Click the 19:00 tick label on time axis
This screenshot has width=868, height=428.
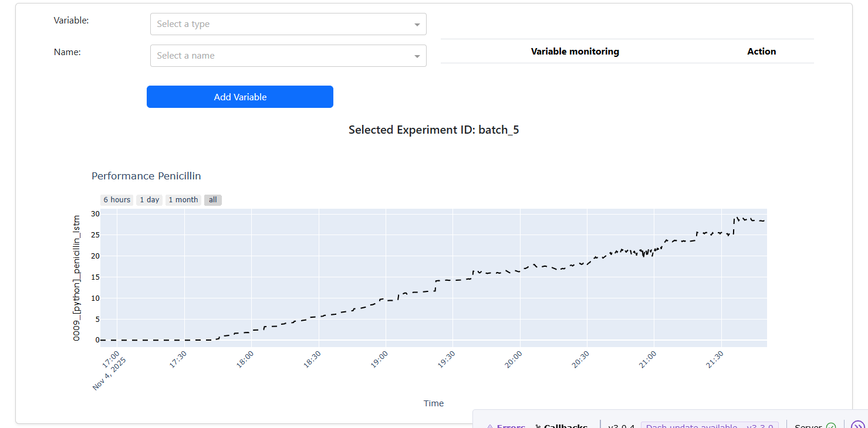coord(380,359)
